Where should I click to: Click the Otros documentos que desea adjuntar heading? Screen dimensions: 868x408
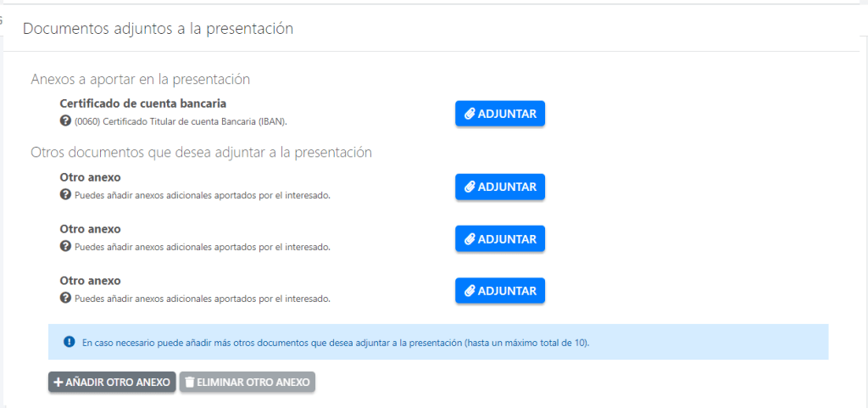[x=202, y=153]
